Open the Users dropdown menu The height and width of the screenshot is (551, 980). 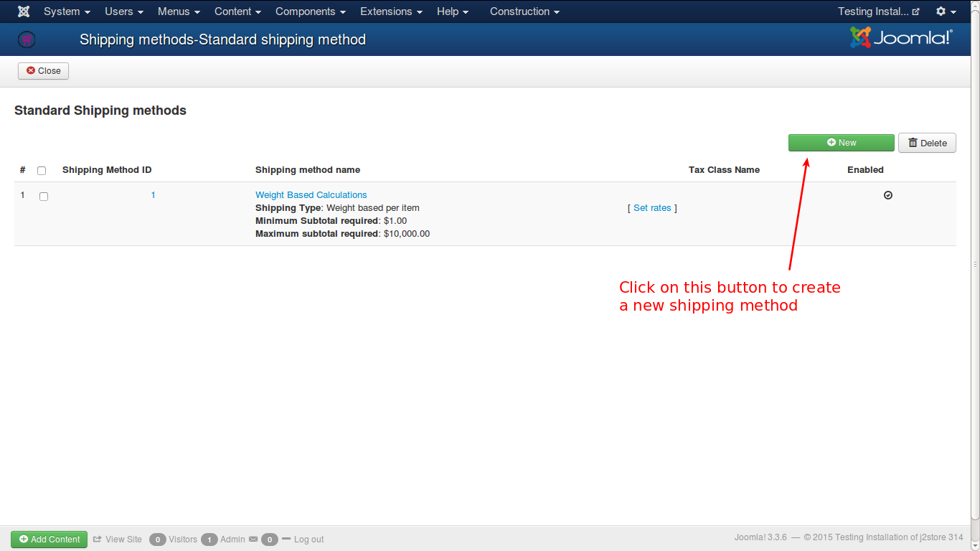coord(124,11)
